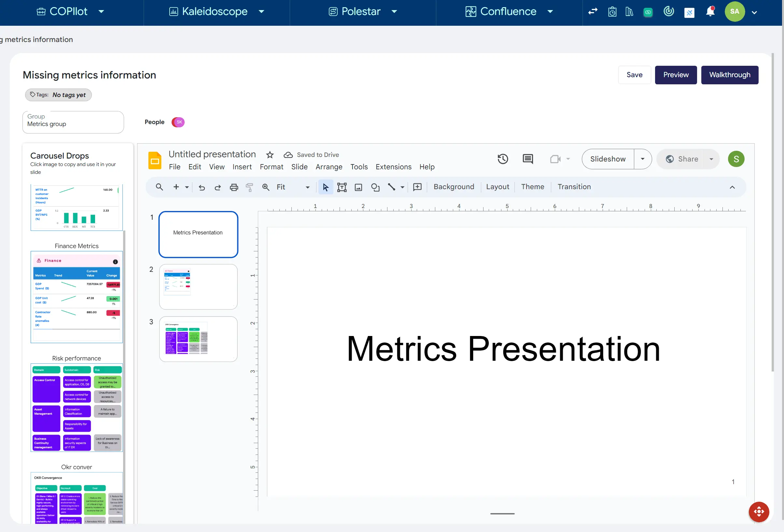The height and width of the screenshot is (532, 784).
Task: Click the Group input field
Action: tap(73, 122)
